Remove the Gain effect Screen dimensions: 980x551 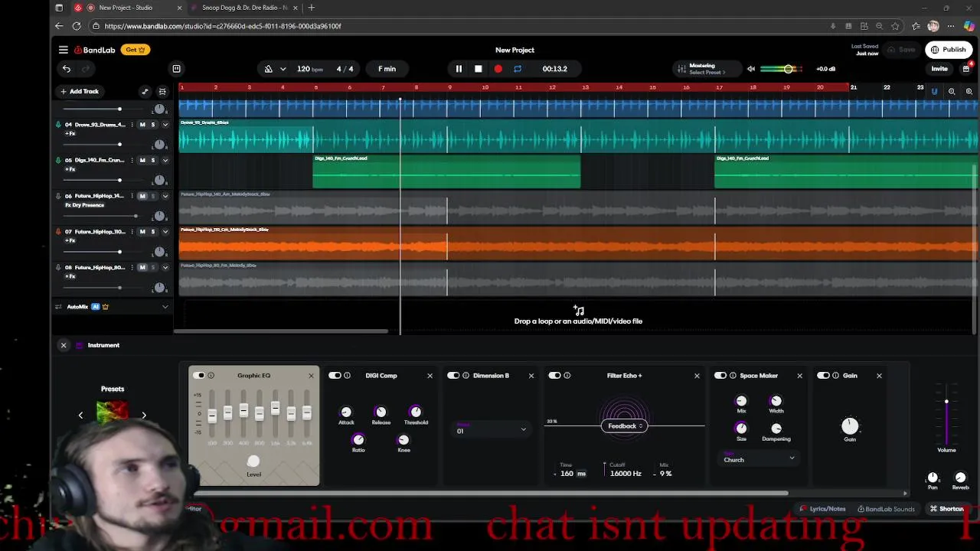click(x=879, y=376)
